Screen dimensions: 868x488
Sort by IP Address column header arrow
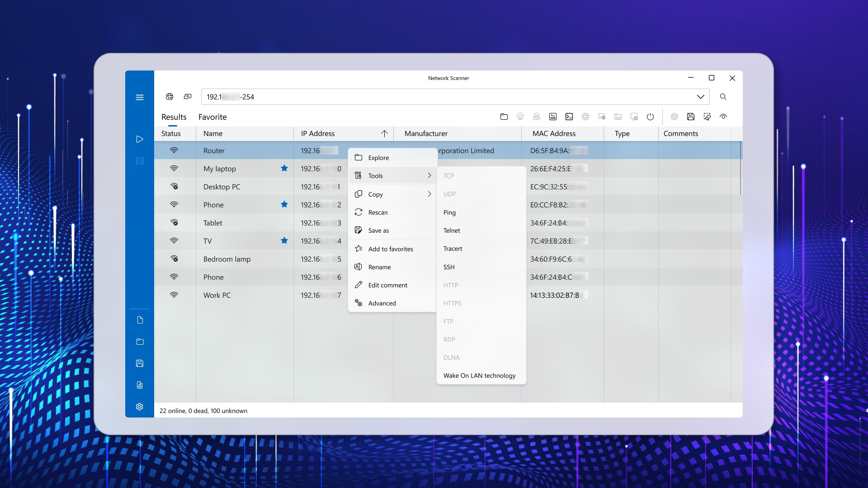pos(385,133)
